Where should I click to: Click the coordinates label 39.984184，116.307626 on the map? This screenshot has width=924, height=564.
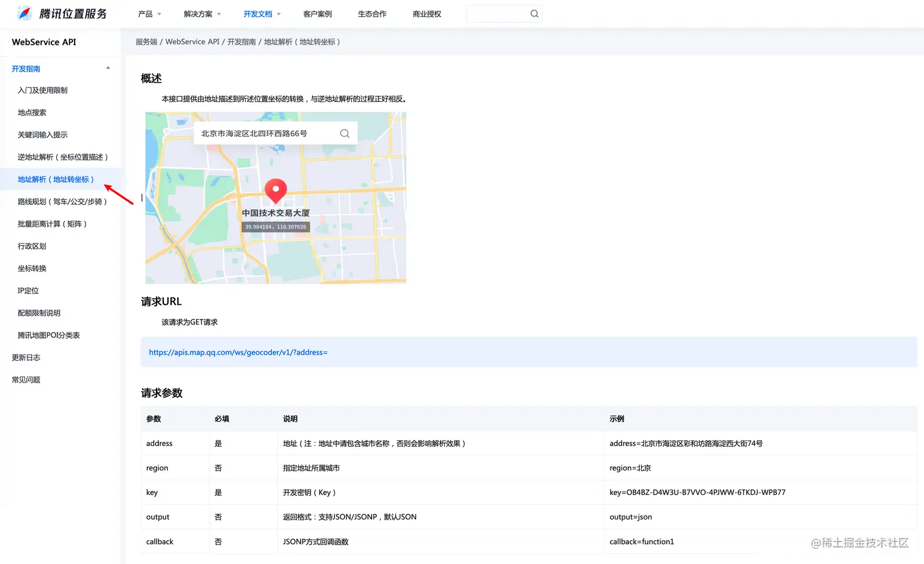[x=276, y=226]
